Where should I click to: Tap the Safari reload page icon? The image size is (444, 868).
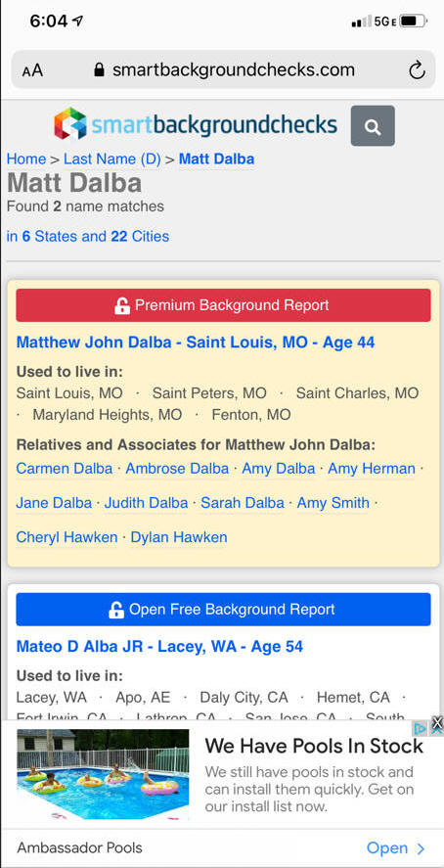point(417,70)
